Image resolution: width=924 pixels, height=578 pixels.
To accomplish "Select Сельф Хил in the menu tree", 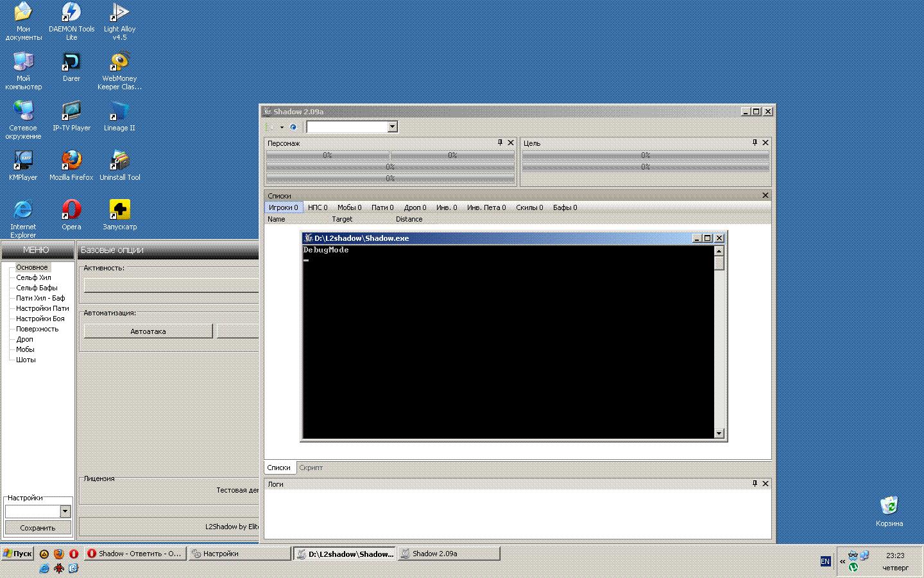I will [33, 277].
